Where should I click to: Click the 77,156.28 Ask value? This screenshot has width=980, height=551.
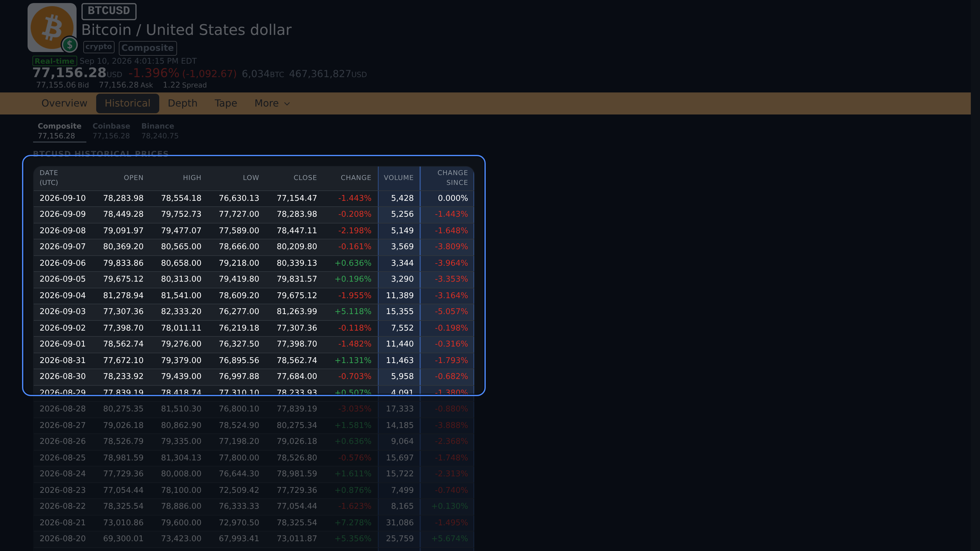(x=126, y=85)
